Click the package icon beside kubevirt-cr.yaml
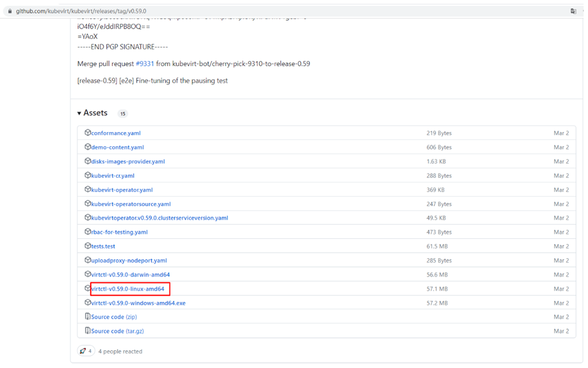This screenshot has height=368, width=588. (88, 175)
